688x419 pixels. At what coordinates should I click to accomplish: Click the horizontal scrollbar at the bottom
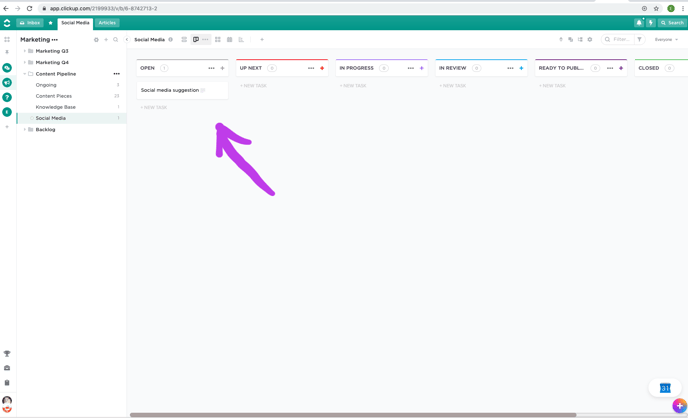click(x=352, y=415)
